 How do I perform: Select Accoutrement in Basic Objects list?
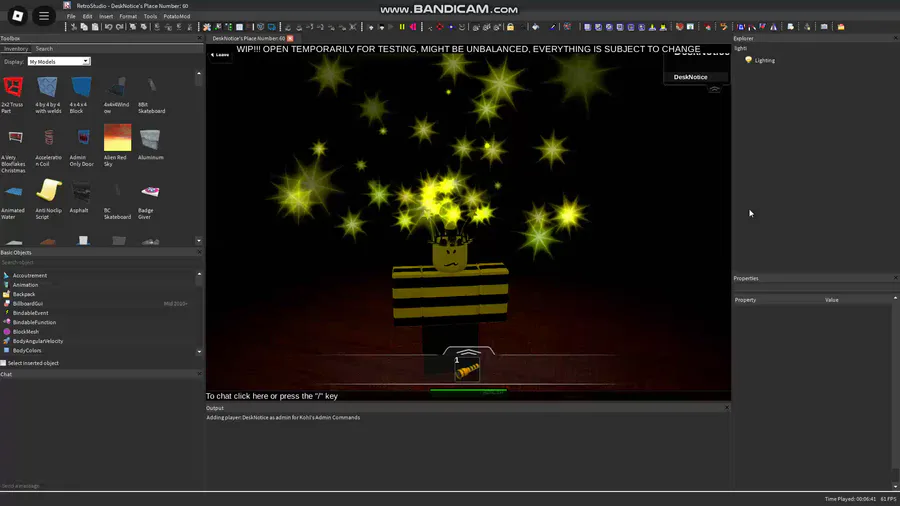click(30, 275)
